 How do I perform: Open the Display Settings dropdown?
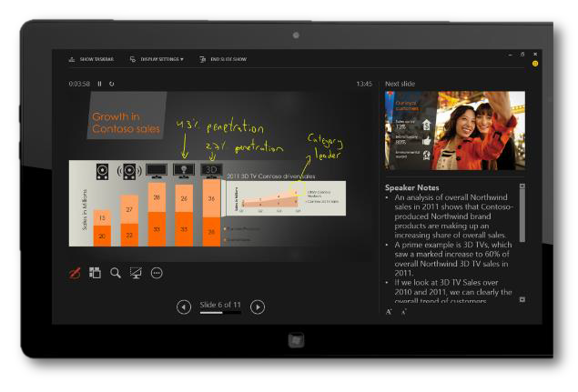click(x=157, y=59)
